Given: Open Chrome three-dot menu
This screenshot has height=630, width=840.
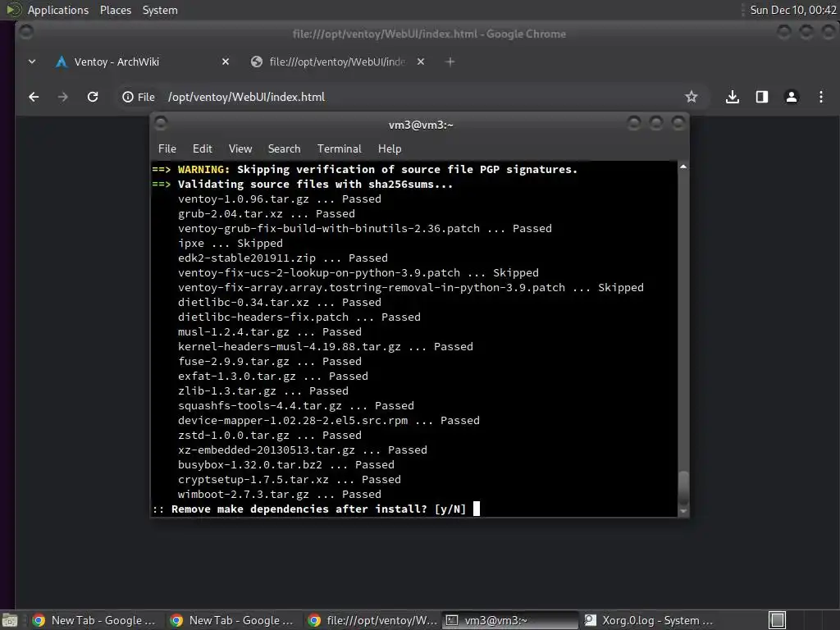Looking at the screenshot, I should coord(820,97).
